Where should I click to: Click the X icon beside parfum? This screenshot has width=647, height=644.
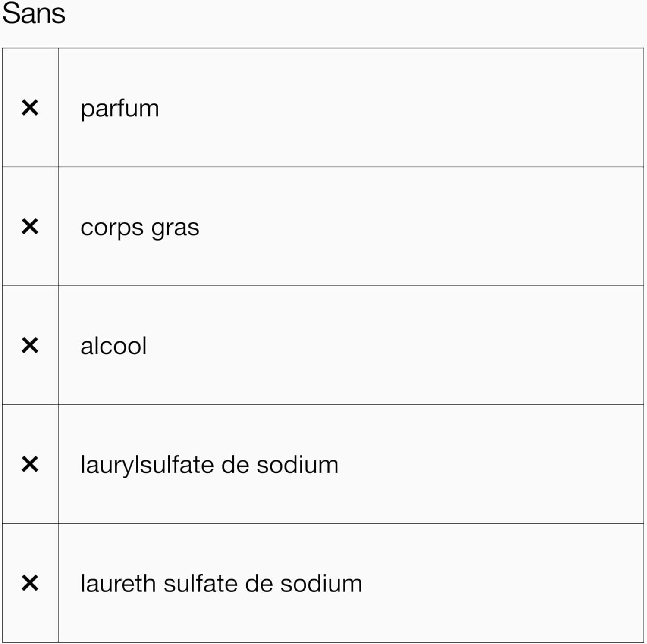tap(30, 108)
